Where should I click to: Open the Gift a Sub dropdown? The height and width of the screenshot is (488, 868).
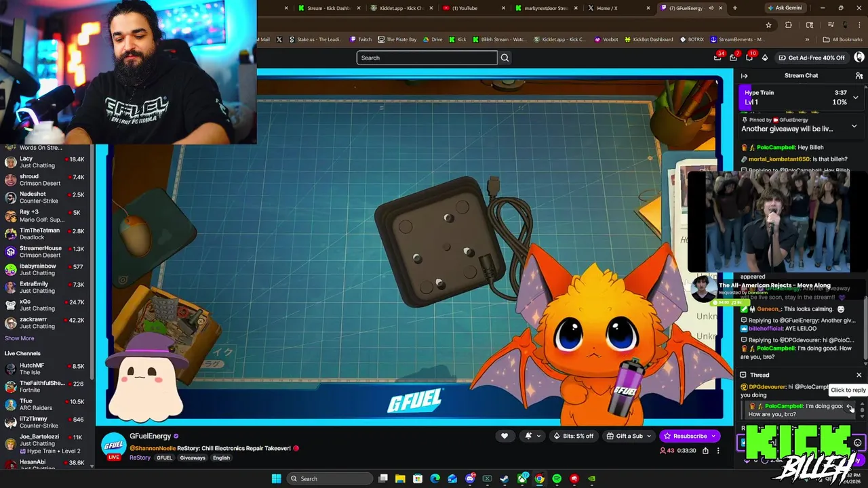(x=629, y=436)
